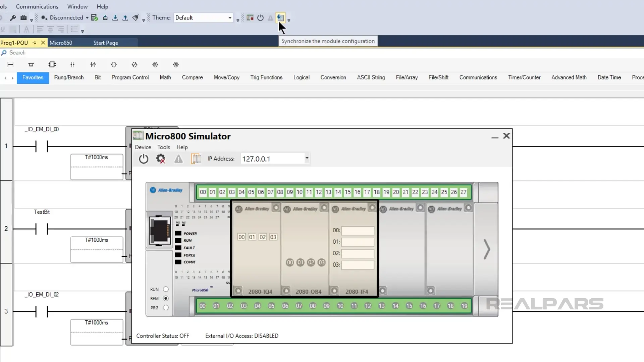The image size is (644, 362).
Task: Toggle controller input terminal 27 on top strip
Action: coord(464,192)
